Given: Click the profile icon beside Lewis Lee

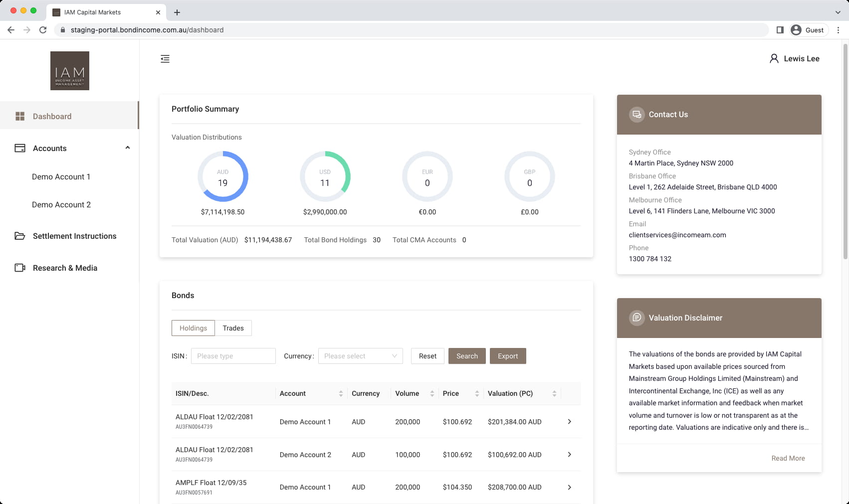Looking at the screenshot, I should (774, 58).
